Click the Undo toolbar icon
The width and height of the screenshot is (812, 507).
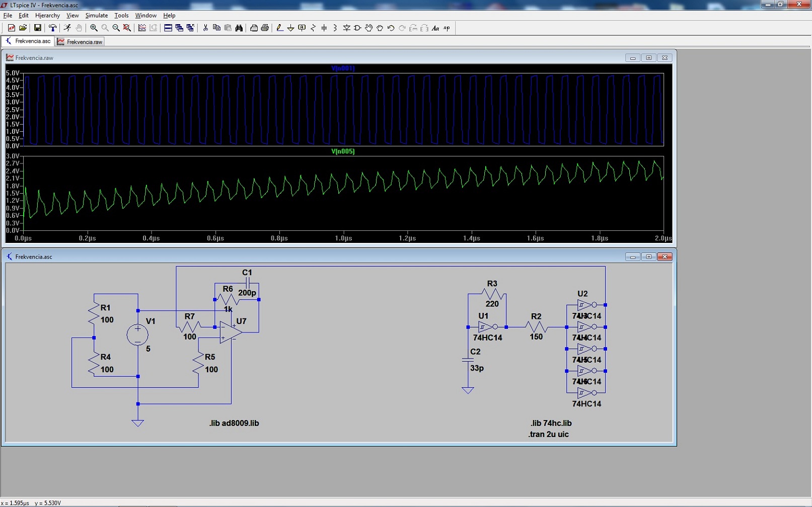pyautogui.click(x=391, y=28)
